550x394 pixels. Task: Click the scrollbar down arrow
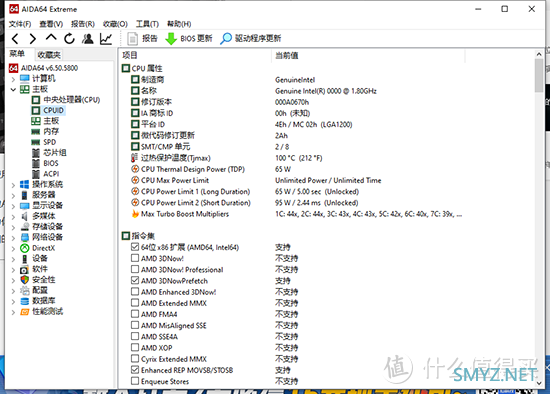(x=539, y=383)
